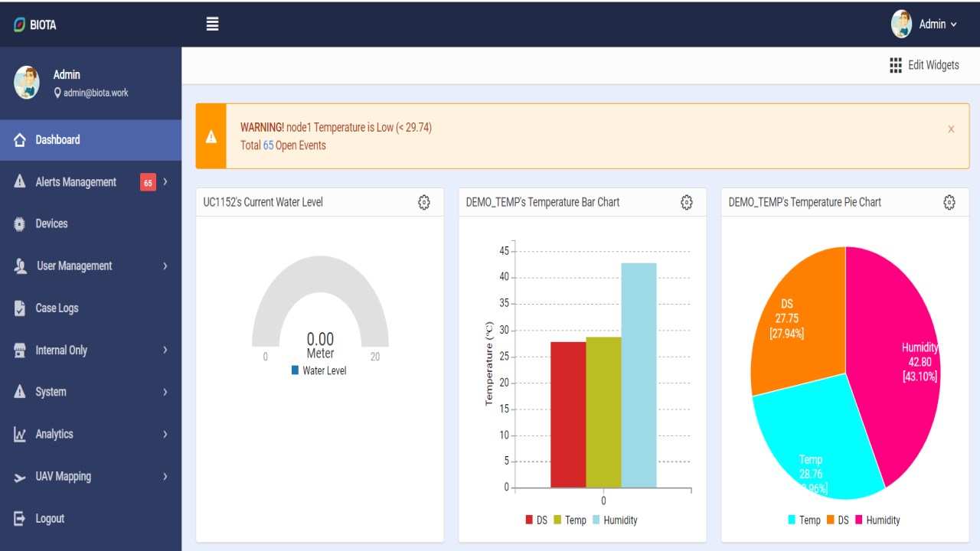This screenshot has width=980, height=551.
Task: Click the 65 alerts badge
Action: 148,182
